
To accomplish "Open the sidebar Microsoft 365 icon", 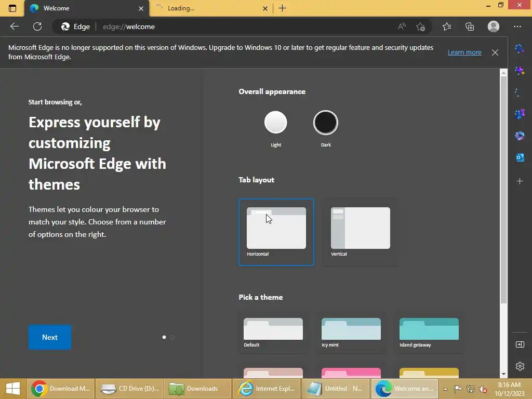I will click(x=520, y=136).
